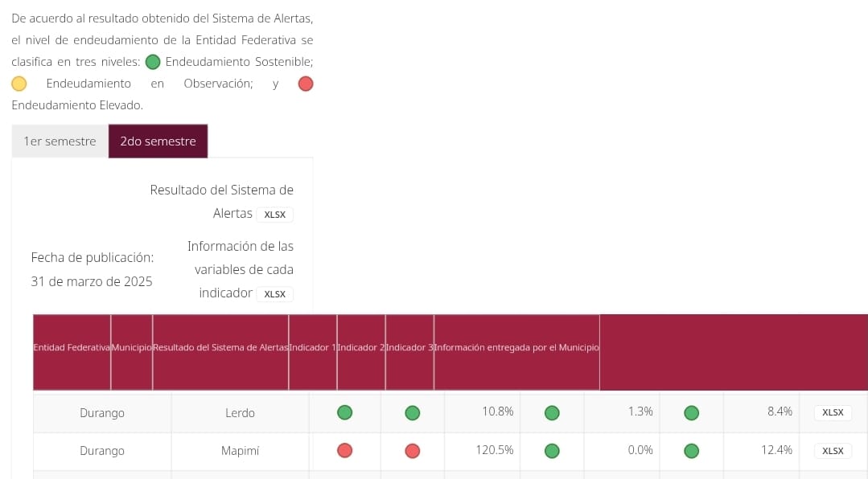This screenshot has height=479, width=868.
Task: Click Lerdo's green indicator left of 1.3%
Action: pyautogui.click(x=552, y=412)
